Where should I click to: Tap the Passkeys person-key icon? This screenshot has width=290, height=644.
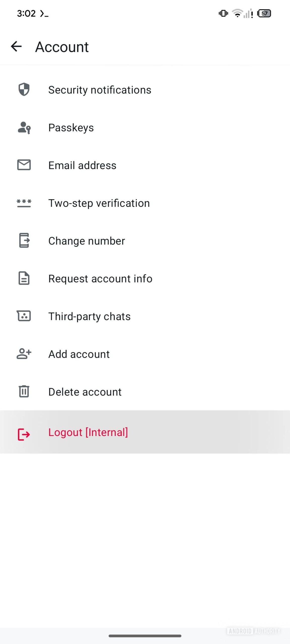[24, 128]
